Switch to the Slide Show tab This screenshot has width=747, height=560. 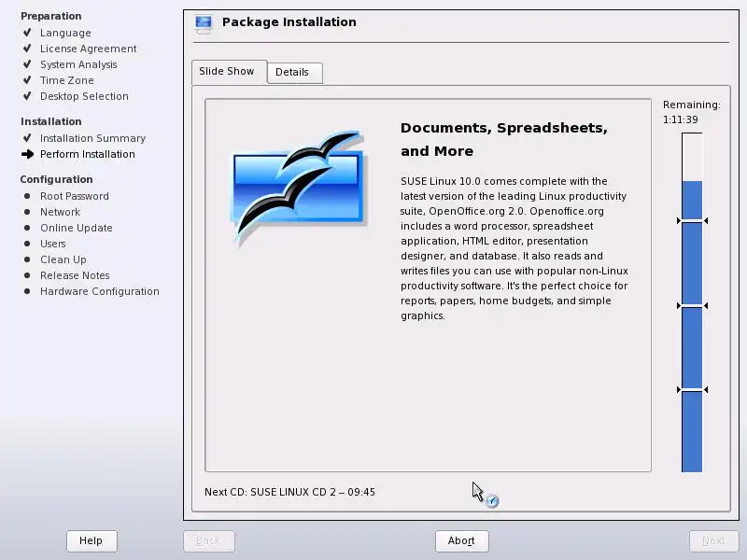click(229, 72)
